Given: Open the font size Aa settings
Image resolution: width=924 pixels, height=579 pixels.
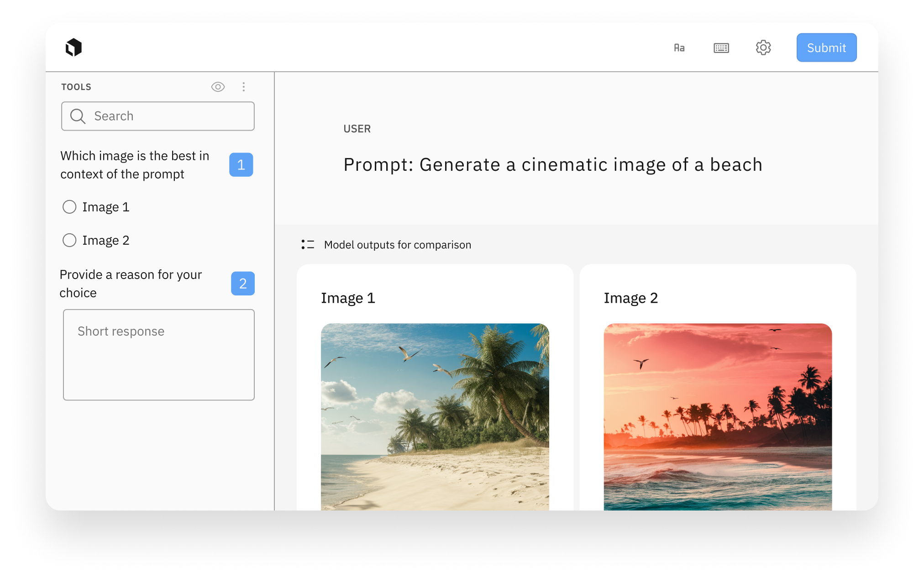Looking at the screenshot, I should click(x=679, y=47).
